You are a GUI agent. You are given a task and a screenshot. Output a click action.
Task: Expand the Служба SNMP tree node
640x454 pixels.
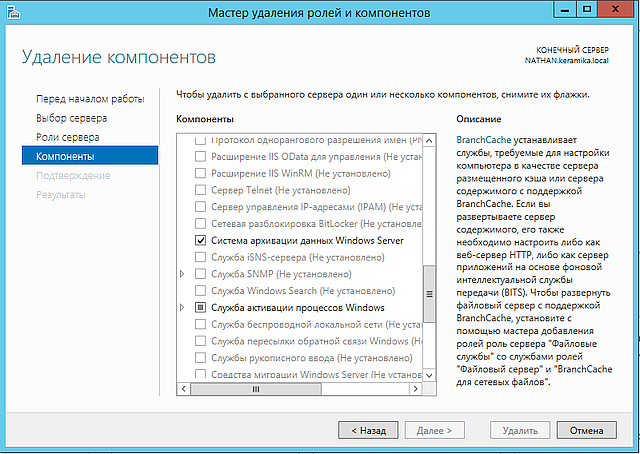point(182,274)
